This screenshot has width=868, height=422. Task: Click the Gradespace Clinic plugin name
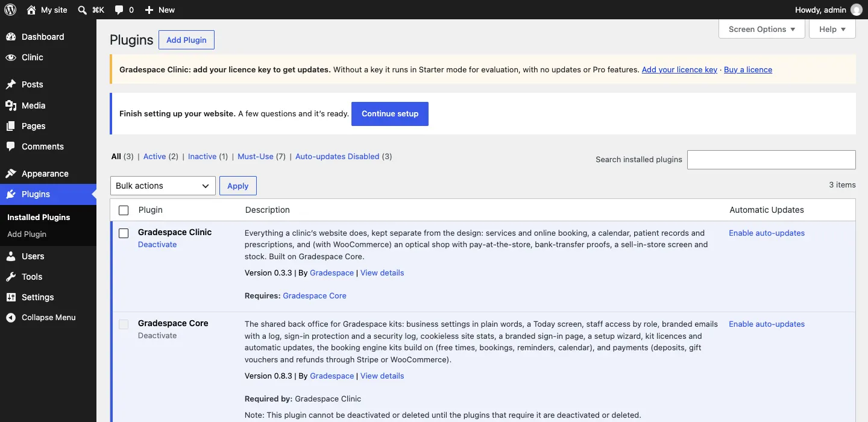(x=175, y=232)
